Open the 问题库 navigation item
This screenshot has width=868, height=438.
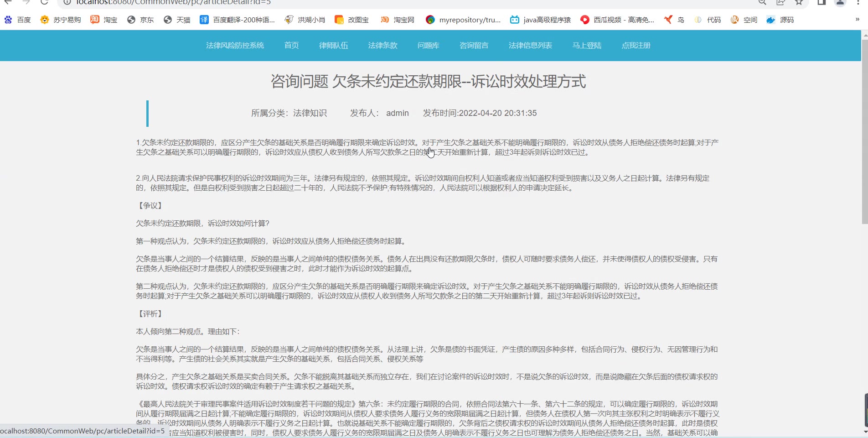point(428,45)
